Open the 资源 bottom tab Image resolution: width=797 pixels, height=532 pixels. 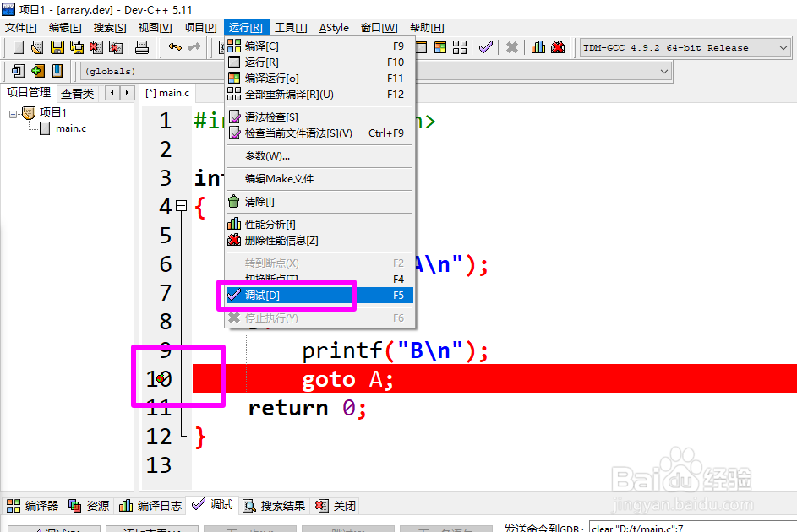pyautogui.click(x=89, y=506)
